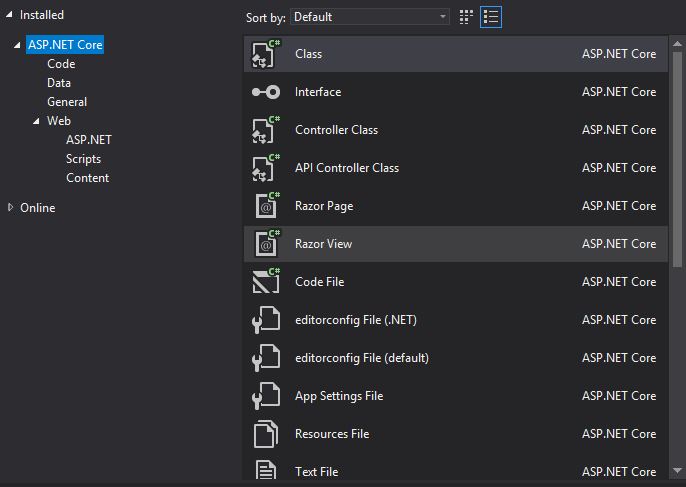This screenshot has width=686, height=487.
Task: Expand the Online tree node arrow
Action: click(10, 207)
